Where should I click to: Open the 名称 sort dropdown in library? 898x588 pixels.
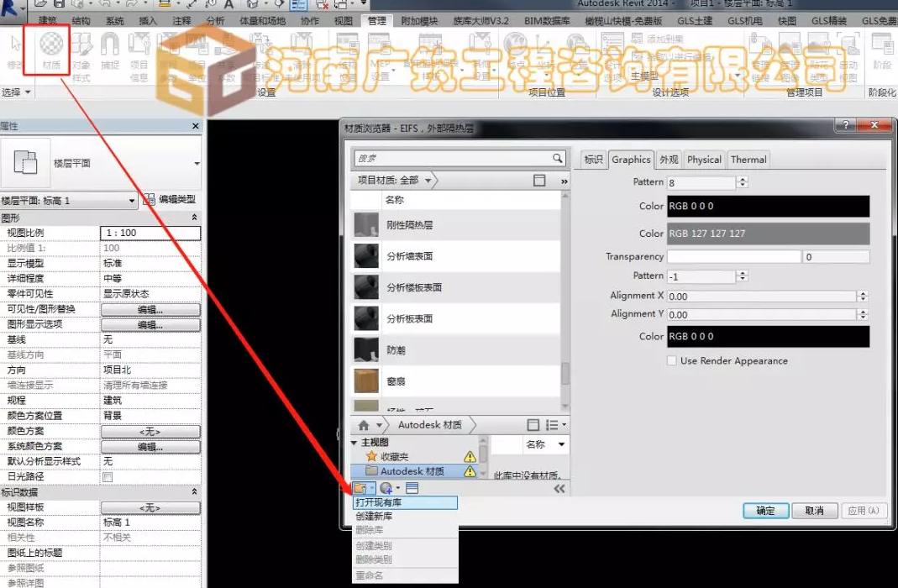(561, 444)
